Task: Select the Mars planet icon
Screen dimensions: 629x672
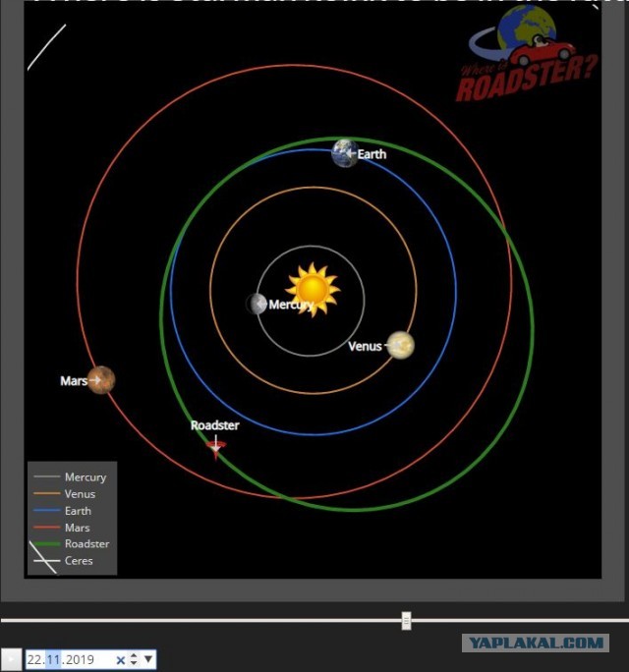Action: click(x=101, y=380)
